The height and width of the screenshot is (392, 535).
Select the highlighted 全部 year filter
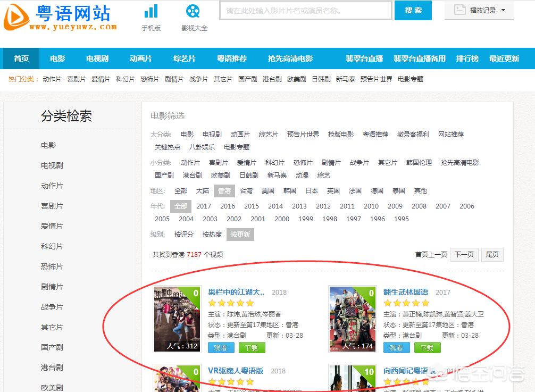tap(181, 206)
